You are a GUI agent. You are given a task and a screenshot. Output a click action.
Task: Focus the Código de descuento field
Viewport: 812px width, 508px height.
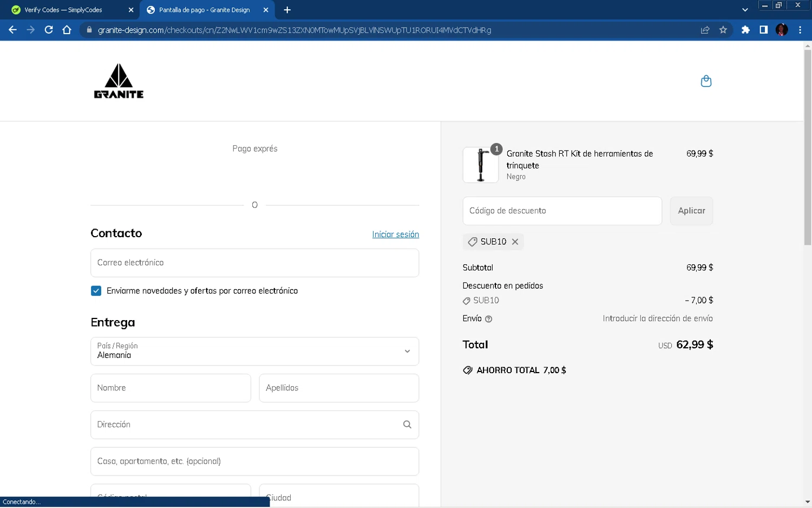562,211
